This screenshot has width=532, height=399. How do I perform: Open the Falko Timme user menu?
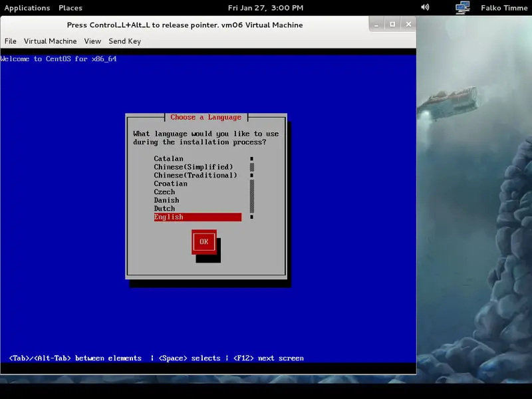coord(504,8)
